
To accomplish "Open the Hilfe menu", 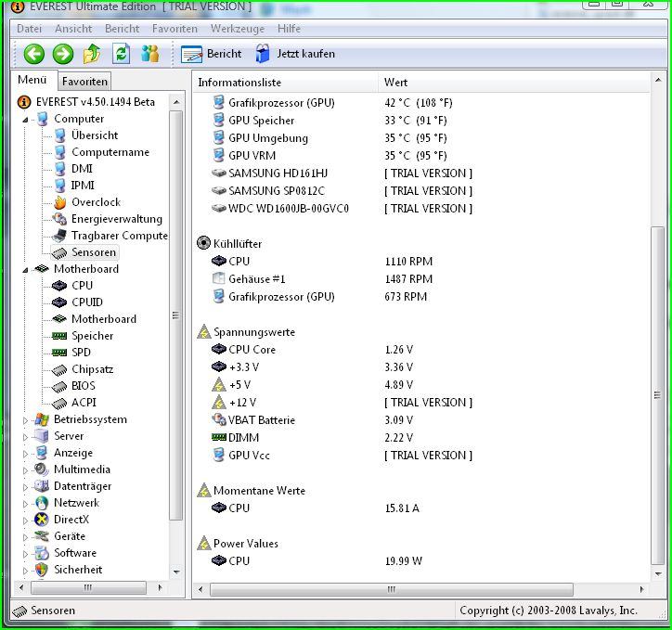I will pos(289,29).
